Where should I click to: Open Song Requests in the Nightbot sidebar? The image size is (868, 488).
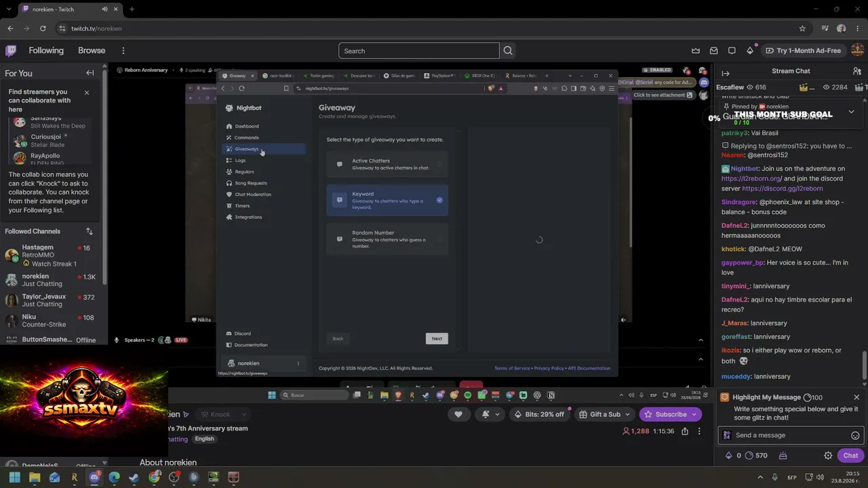pos(264,183)
